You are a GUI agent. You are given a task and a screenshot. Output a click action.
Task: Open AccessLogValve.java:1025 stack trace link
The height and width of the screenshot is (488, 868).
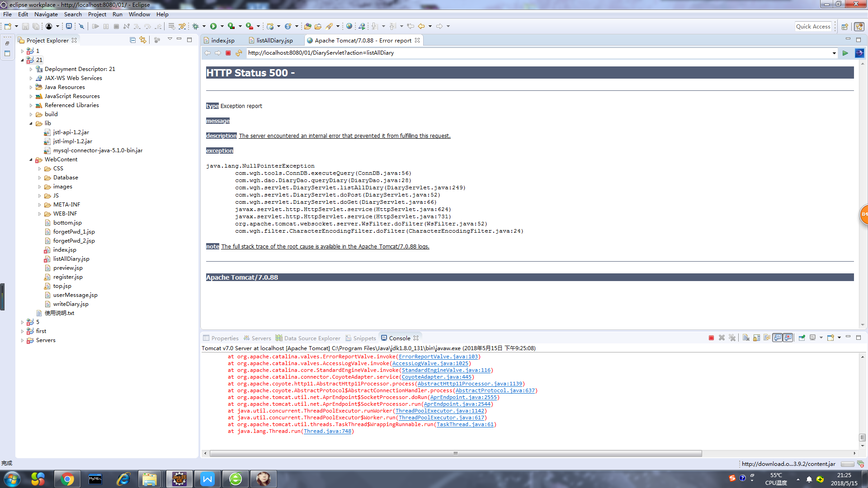[430, 363]
